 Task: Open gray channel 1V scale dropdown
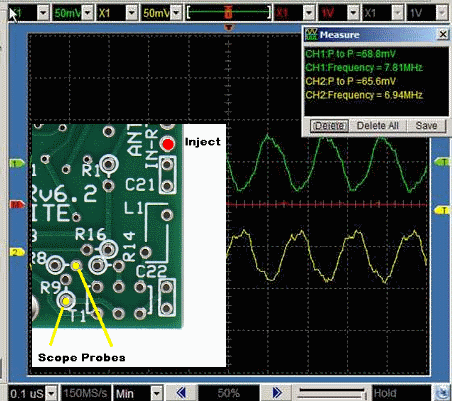tap(442, 13)
